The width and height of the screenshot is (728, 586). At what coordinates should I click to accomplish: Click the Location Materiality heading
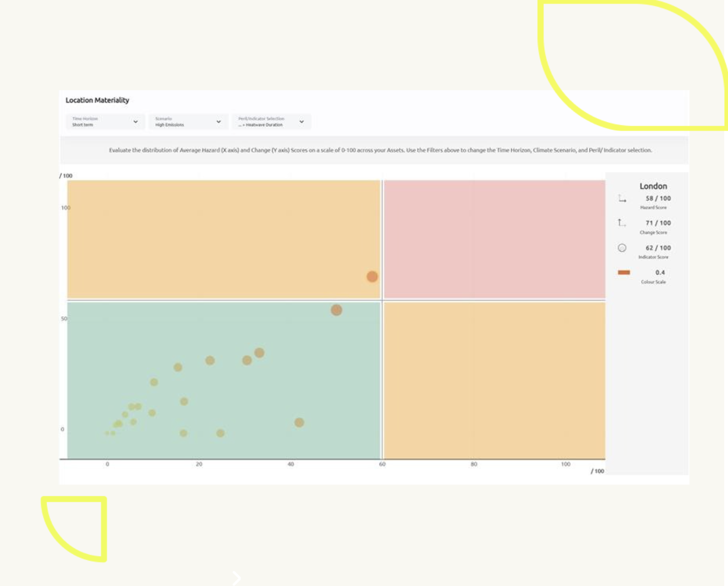(97, 100)
